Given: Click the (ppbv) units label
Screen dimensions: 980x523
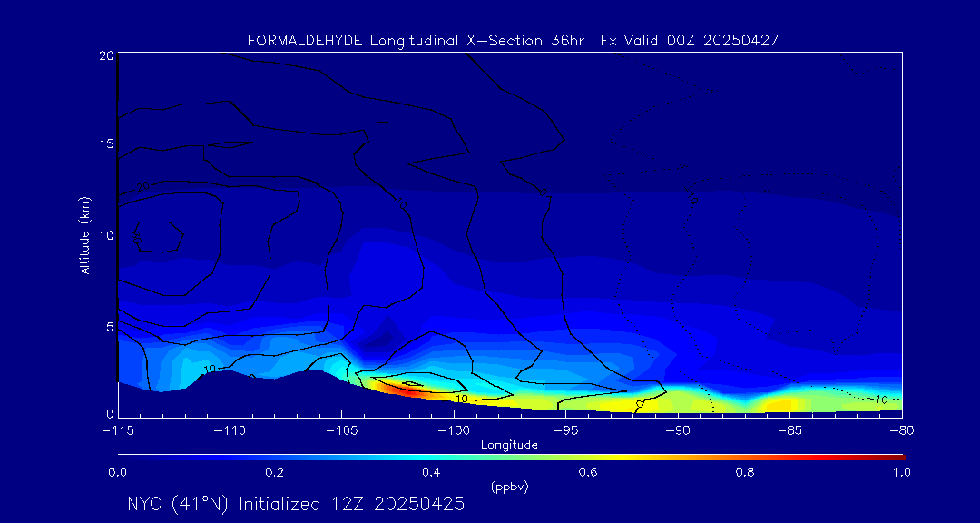Looking at the screenshot, I should 509,488.
